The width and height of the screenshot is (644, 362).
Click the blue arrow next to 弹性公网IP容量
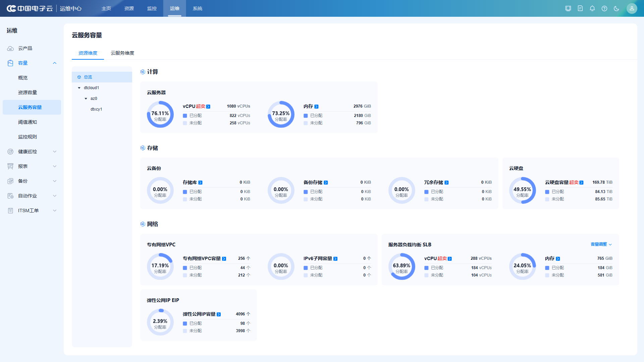coord(219,314)
